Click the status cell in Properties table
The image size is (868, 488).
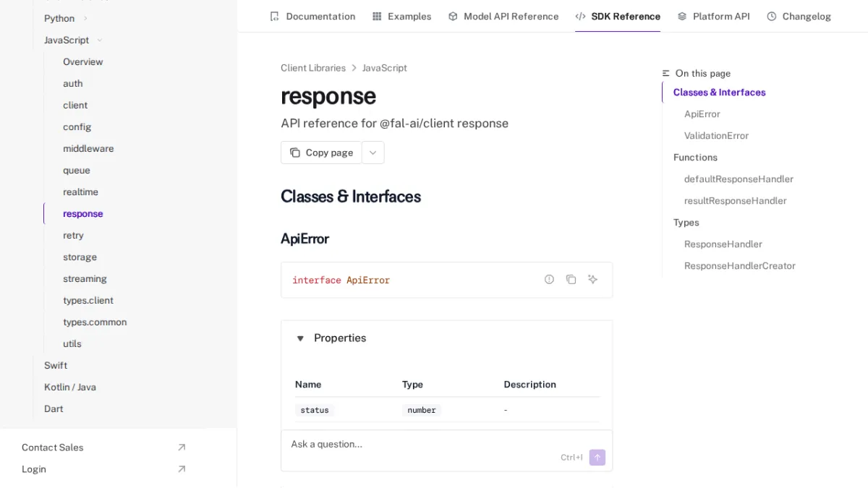[x=315, y=410]
